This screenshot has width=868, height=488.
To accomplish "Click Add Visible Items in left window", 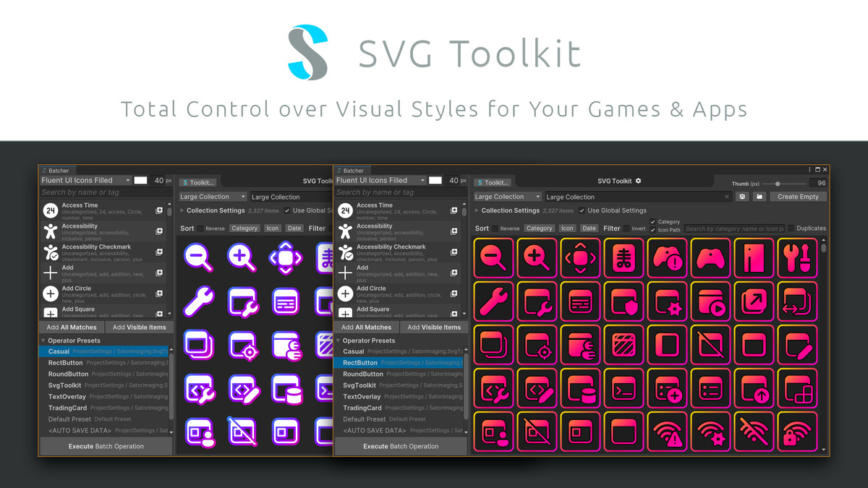I will tap(140, 328).
